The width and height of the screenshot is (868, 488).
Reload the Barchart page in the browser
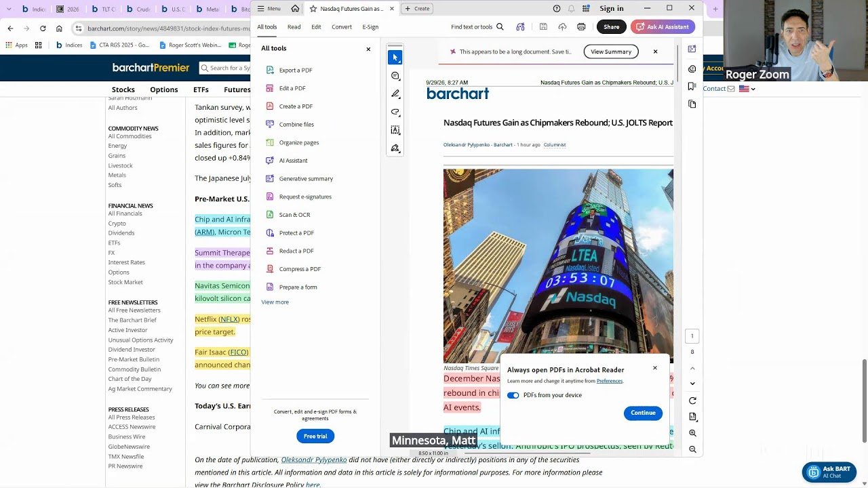[43, 28]
